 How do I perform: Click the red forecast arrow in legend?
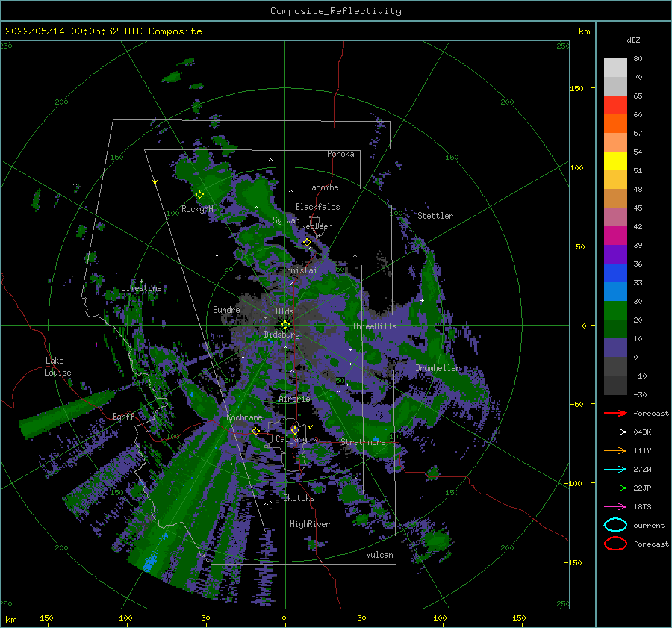[x=615, y=413]
